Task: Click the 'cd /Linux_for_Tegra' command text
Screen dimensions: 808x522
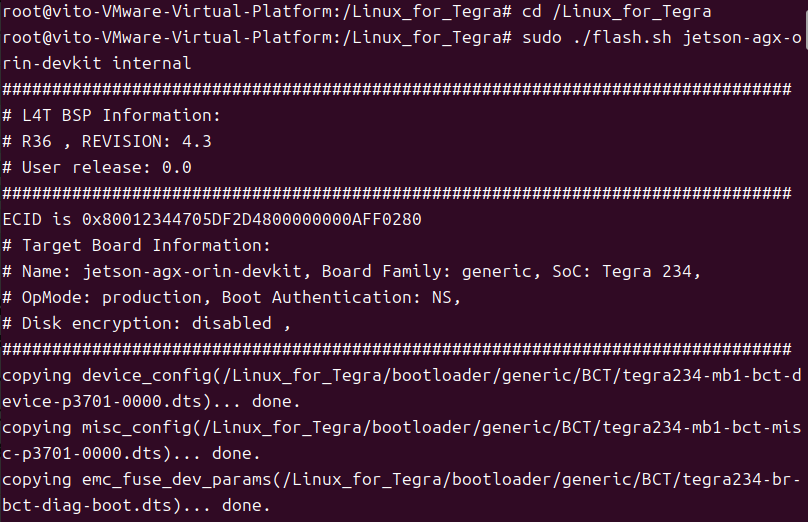Action: coord(616,11)
